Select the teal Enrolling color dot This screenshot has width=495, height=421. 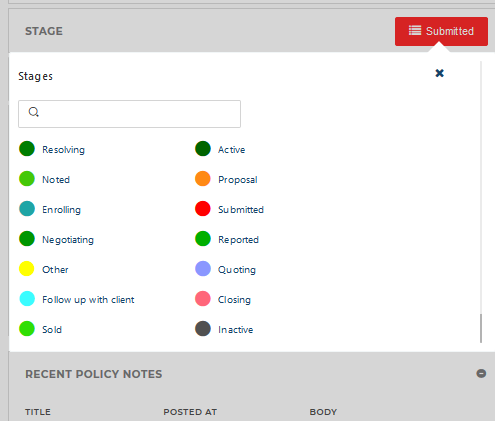point(27,209)
